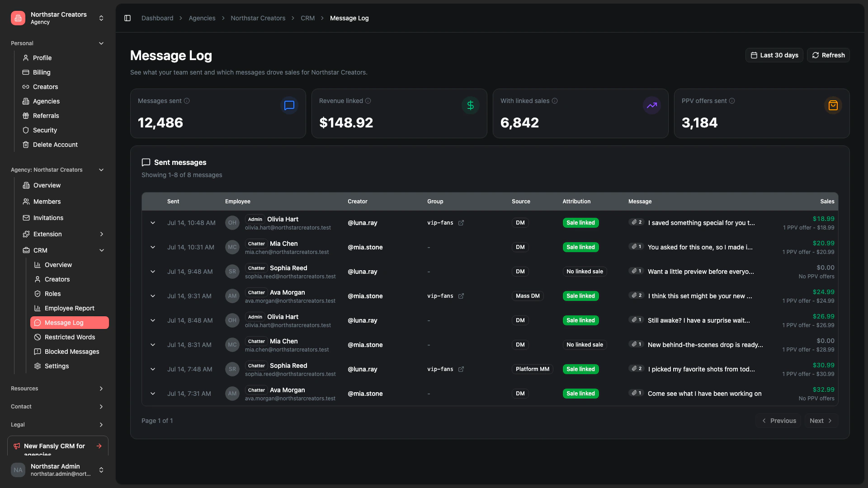The width and height of the screenshot is (868, 488).
Task: Go to the Previous page
Action: point(778,421)
